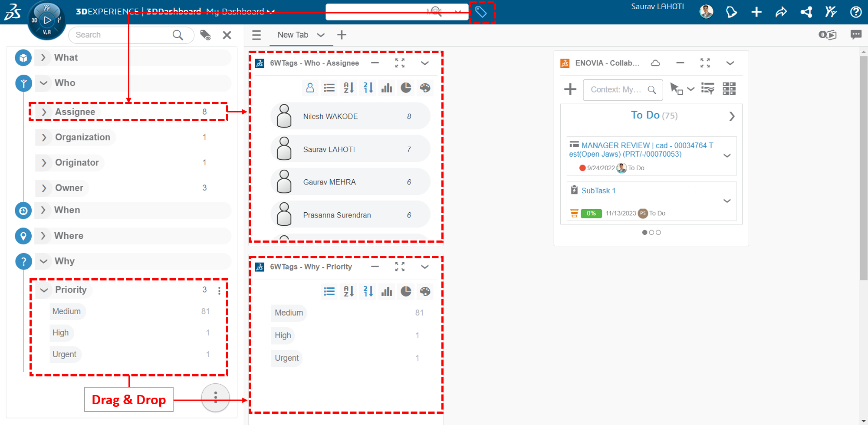The width and height of the screenshot is (868, 425).
Task: Open the Help question mark icon
Action: tap(856, 12)
